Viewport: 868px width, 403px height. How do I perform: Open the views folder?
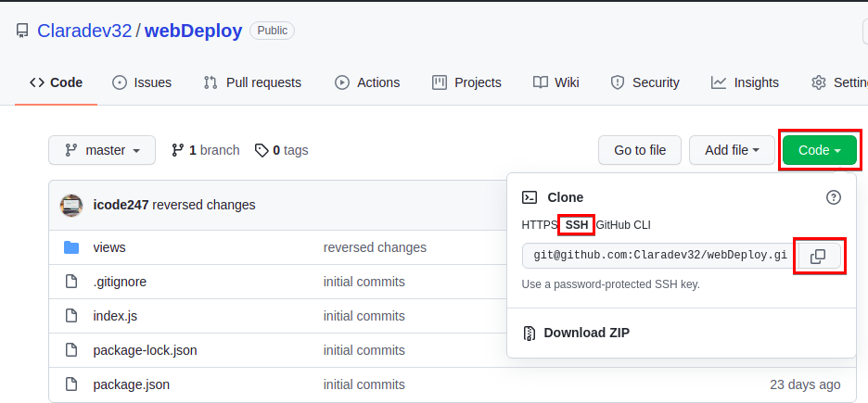tap(109, 247)
